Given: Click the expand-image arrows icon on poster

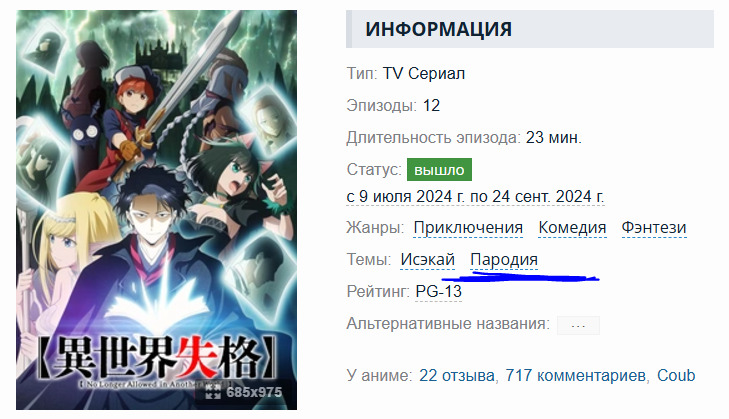Looking at the screenshot, I should coord(213,392).
